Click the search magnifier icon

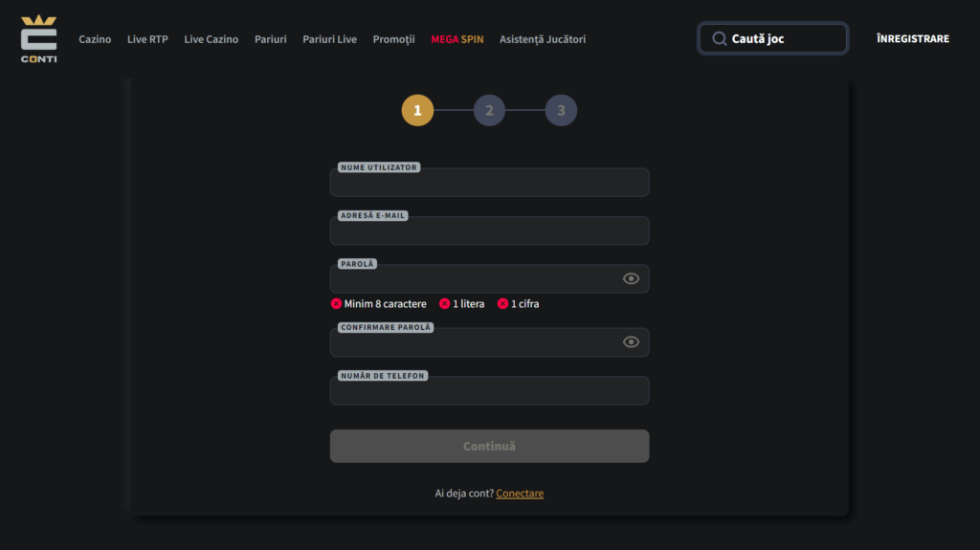tap(719, 39)
